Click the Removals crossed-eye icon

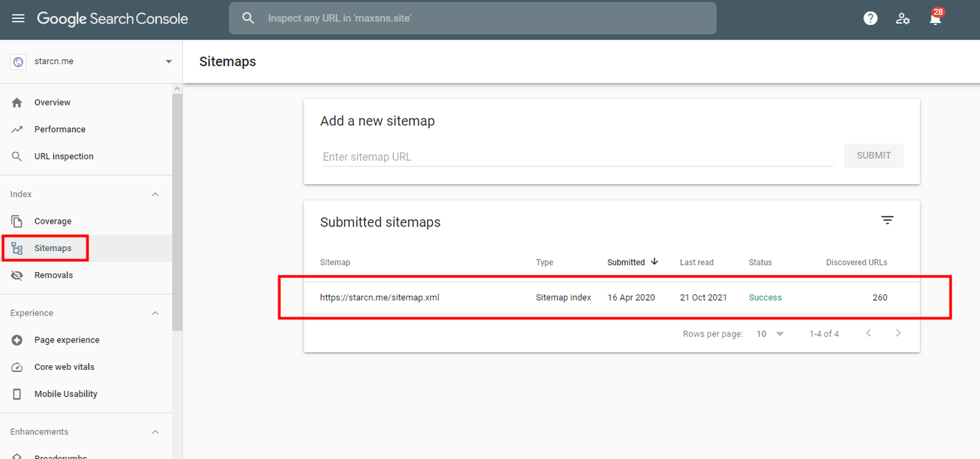18,275
